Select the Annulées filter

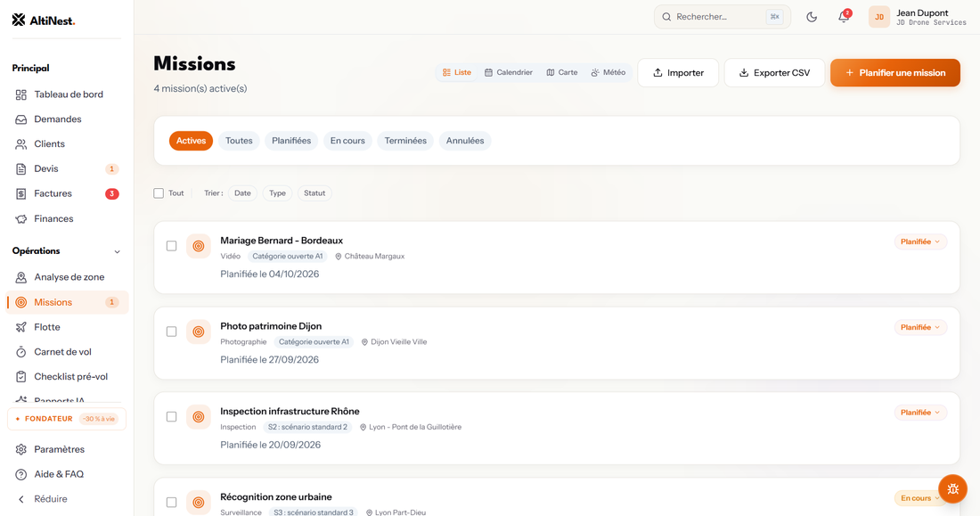465,141
